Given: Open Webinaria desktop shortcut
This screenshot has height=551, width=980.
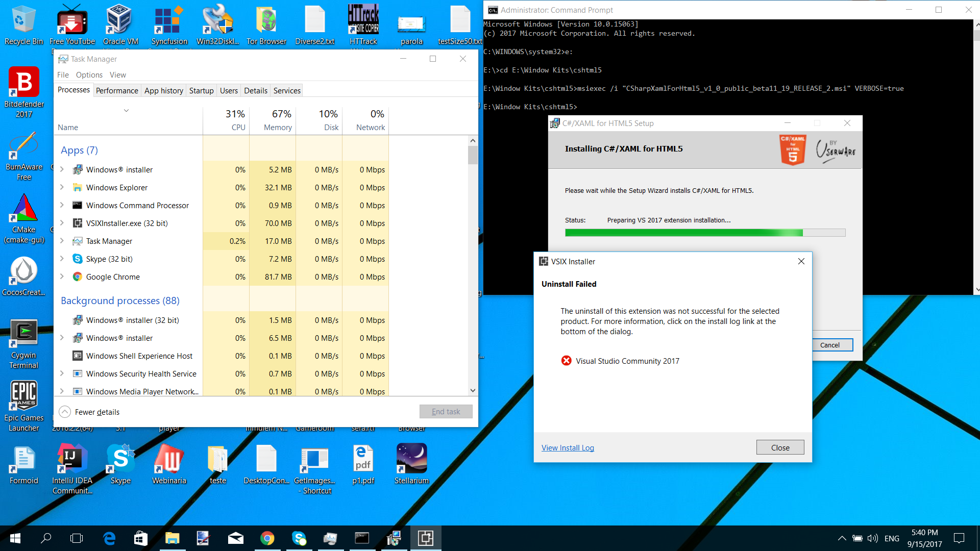Looking at the screenshot, I should click(x=169, y=464).
